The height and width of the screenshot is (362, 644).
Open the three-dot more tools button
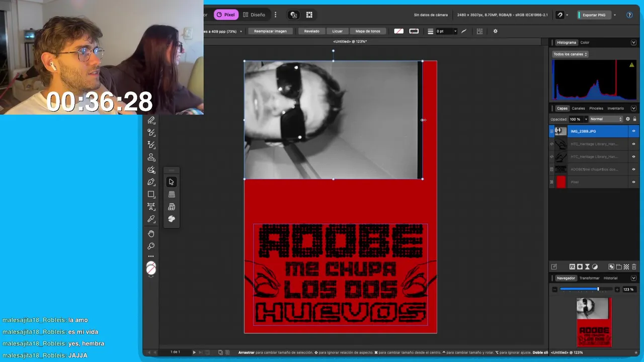click(x=151, y=256)
